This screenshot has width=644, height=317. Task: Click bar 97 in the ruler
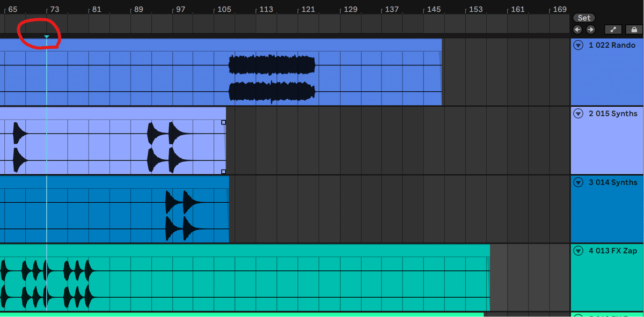point(180,9)
